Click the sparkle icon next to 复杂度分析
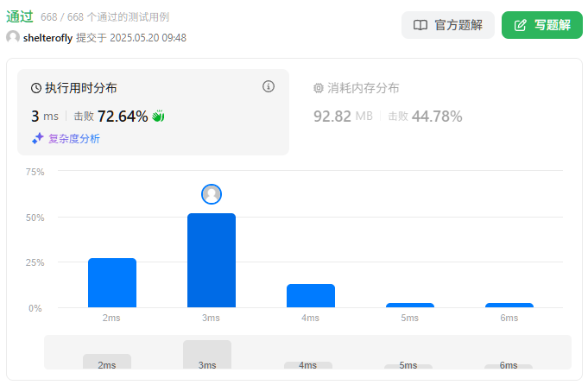The image size is (588, 385). click(37, 138)
